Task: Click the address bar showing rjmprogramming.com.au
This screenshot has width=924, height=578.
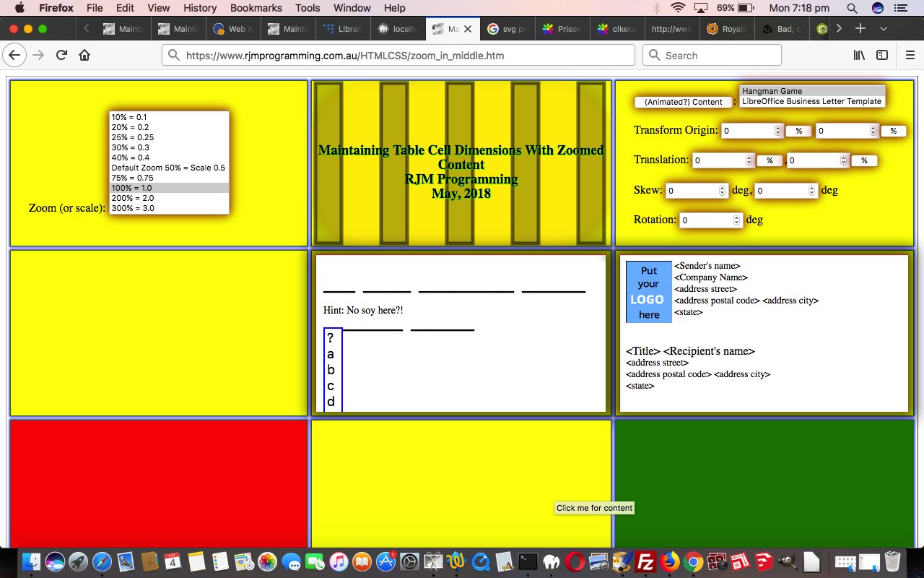Action: 397,55
